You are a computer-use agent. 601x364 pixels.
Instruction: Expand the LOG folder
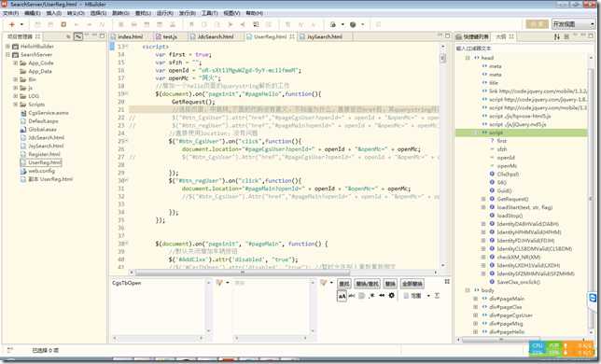pyautogui.click(x=15, y=96)
